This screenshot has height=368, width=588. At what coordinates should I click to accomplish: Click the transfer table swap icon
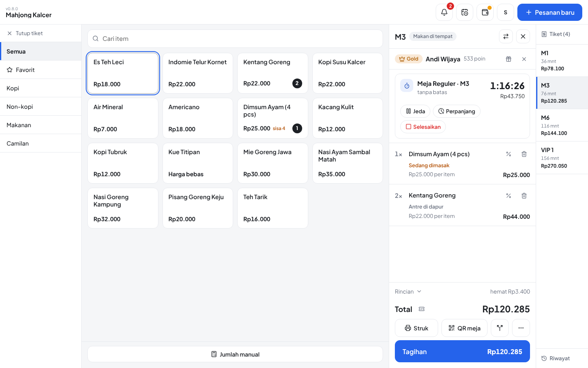click(506, 36)
